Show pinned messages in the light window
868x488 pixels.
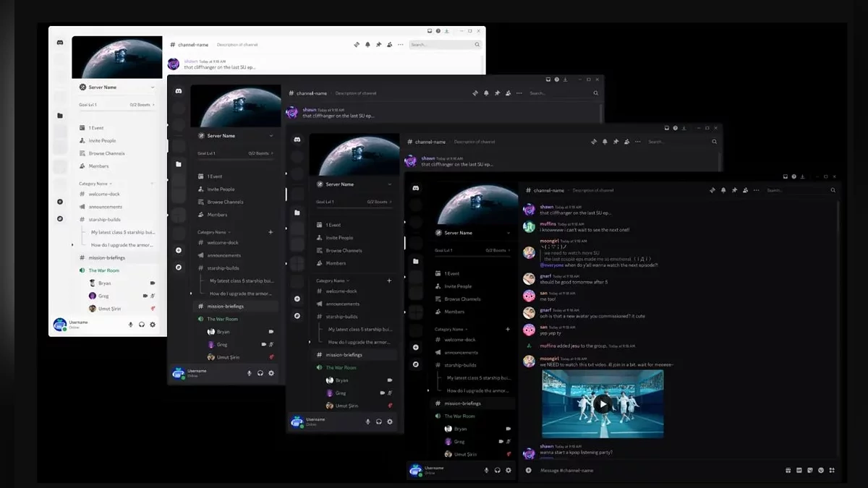click(378, 45)
